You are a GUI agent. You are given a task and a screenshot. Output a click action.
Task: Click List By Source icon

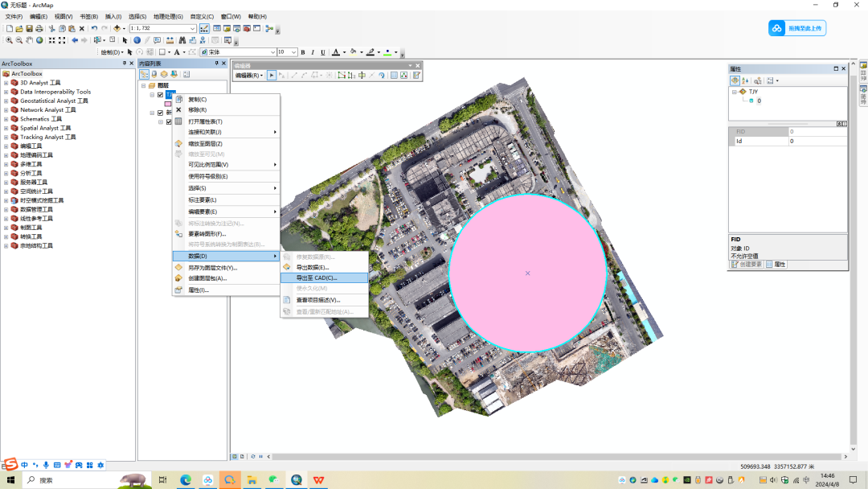tap(154, 74)
